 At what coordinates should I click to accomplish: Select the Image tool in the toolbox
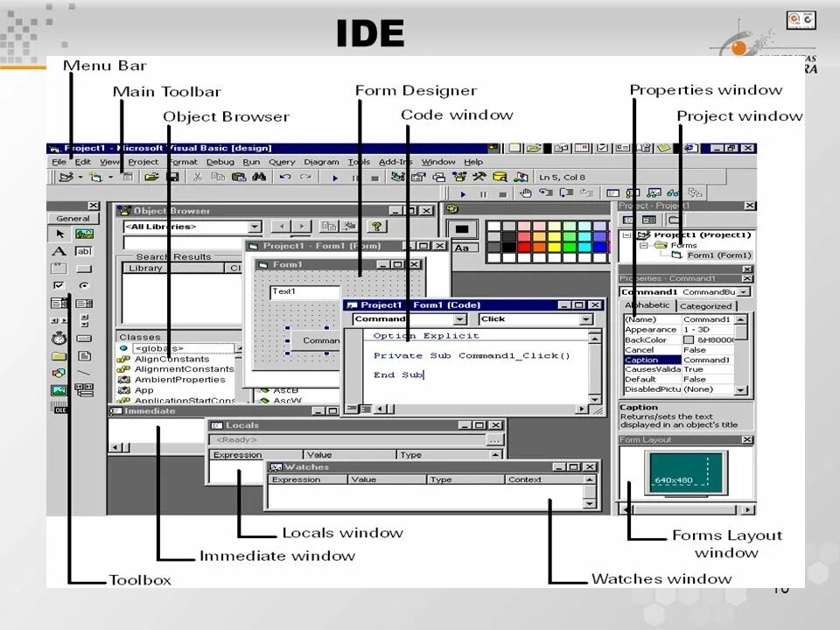click(59, 390)
